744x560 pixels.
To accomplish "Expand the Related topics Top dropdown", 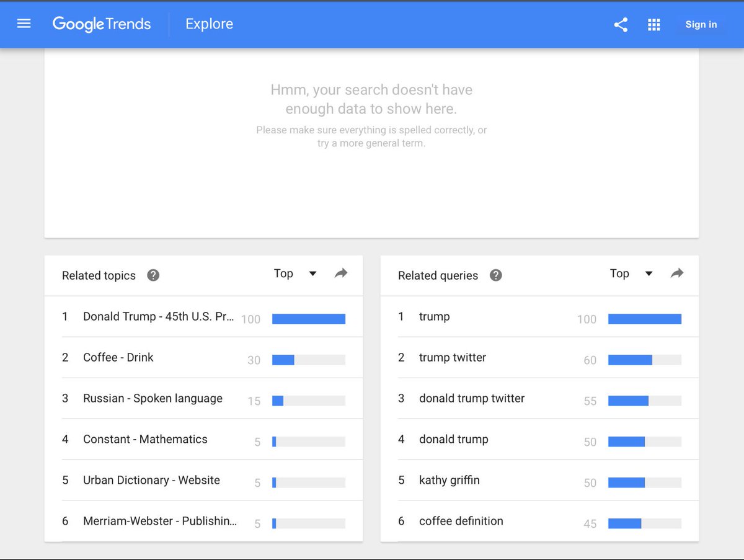I will coord(295,273).
